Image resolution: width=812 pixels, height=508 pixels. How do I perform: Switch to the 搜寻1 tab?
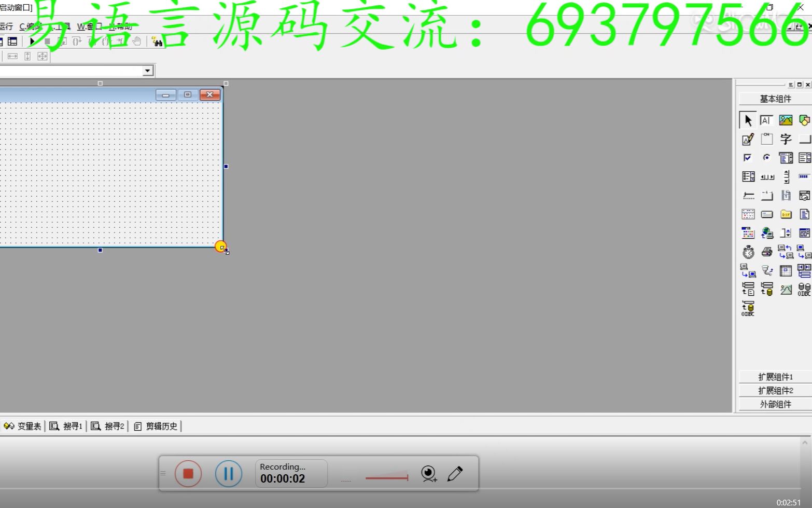[66, 426]
